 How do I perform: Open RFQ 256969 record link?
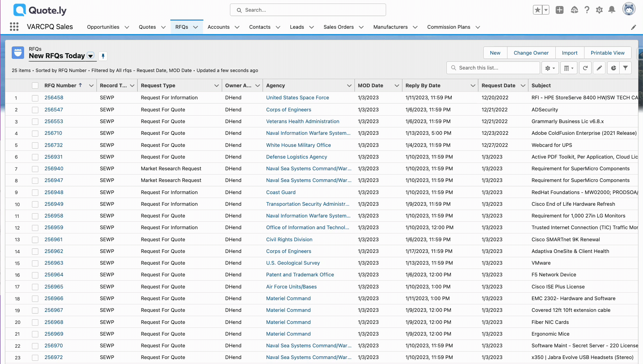[54, 334]
